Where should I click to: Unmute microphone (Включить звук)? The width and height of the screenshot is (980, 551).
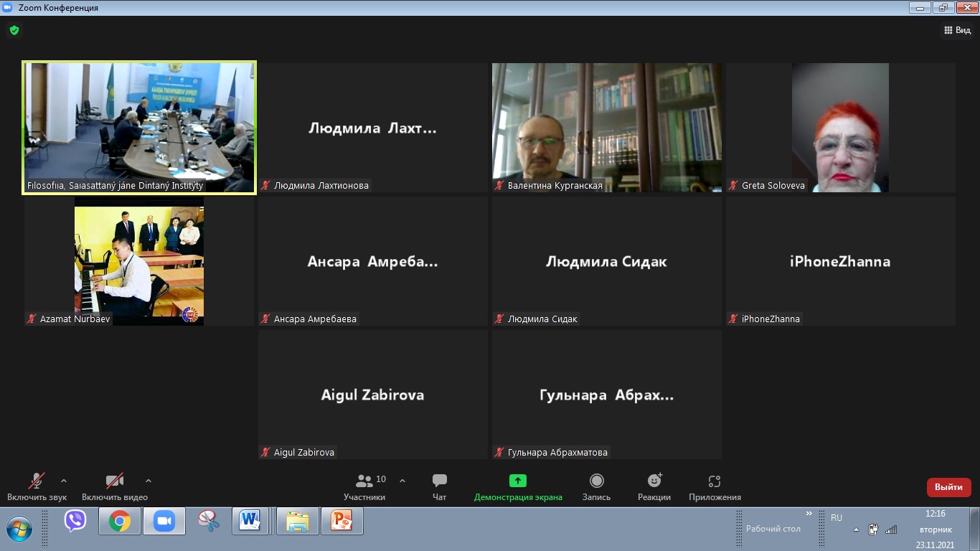(x=37, y=486)
